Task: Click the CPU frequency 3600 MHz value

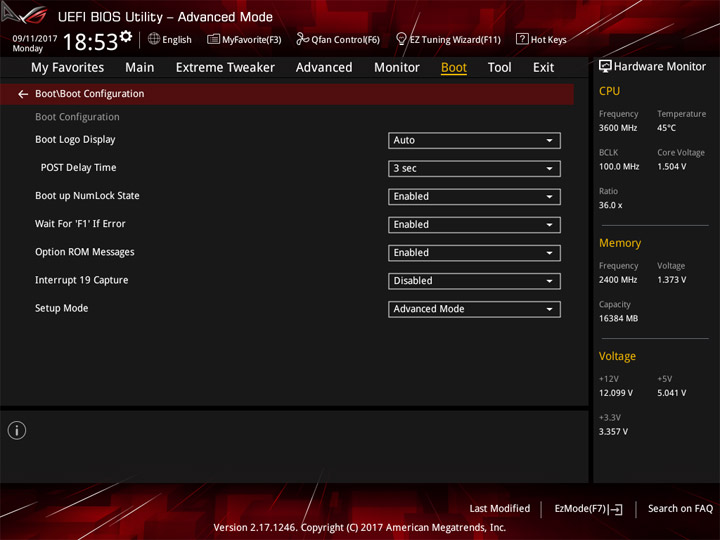Action: (618, 128)
